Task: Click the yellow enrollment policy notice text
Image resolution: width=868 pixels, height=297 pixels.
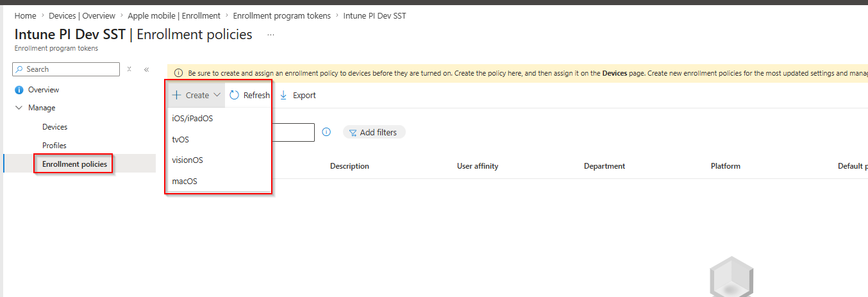Action: pos(528,73)
